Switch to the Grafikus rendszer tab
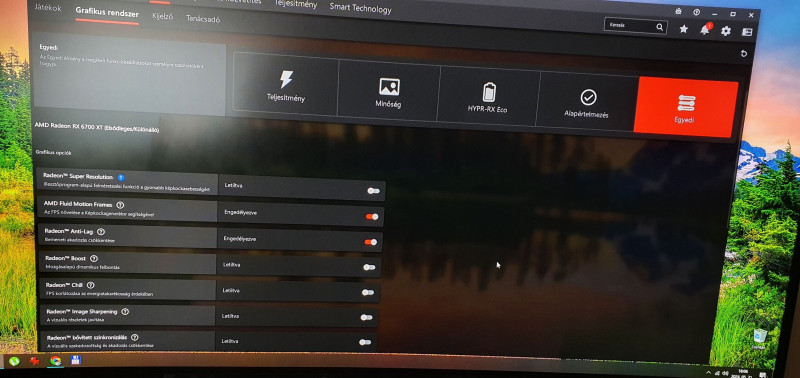The height and width of the screenshot is (378, 800). pyautogui.click(x=107, y=12)
